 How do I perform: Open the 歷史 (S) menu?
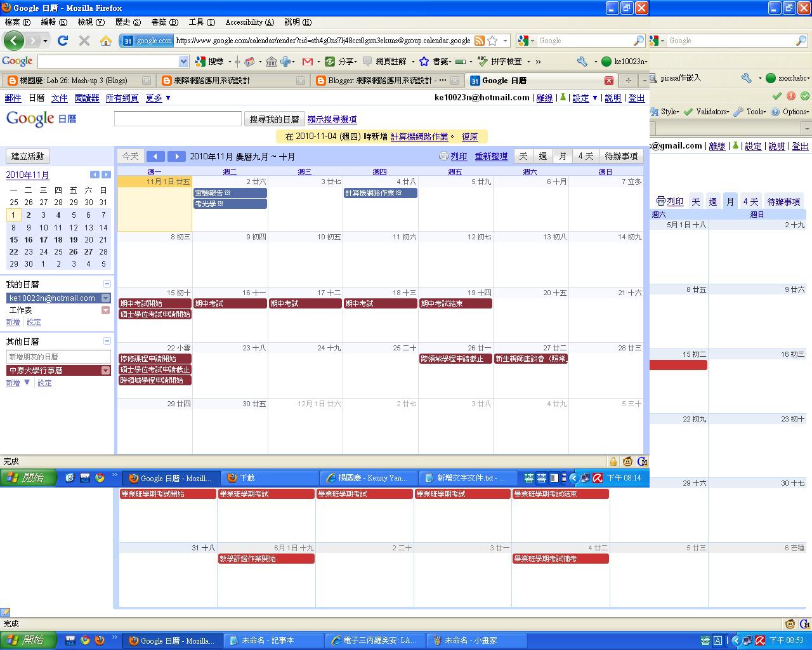128,22
